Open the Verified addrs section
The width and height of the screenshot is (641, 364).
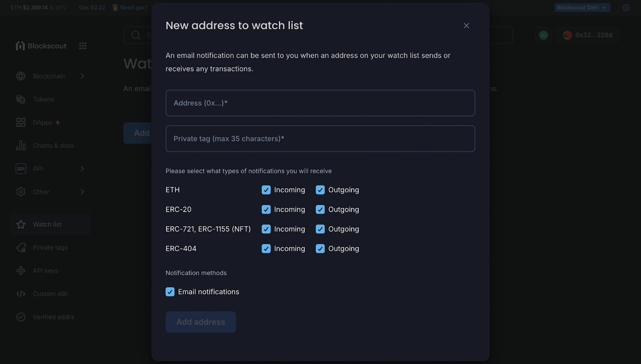click(x=53, y=317)
